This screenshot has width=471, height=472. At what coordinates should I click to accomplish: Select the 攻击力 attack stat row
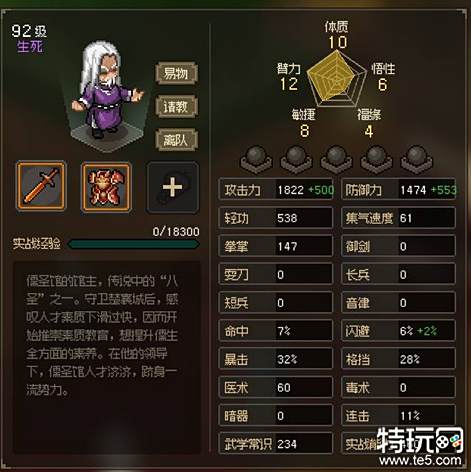(x=276, y=190)
